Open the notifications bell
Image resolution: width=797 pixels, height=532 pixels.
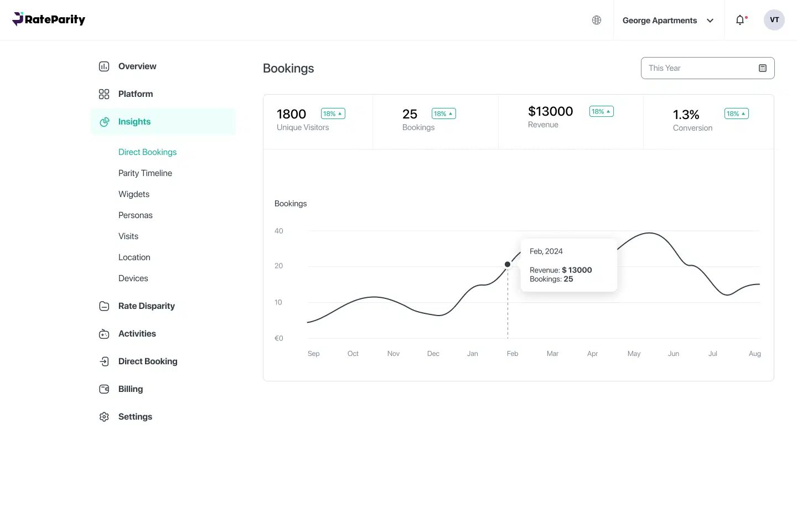(740, 20)
